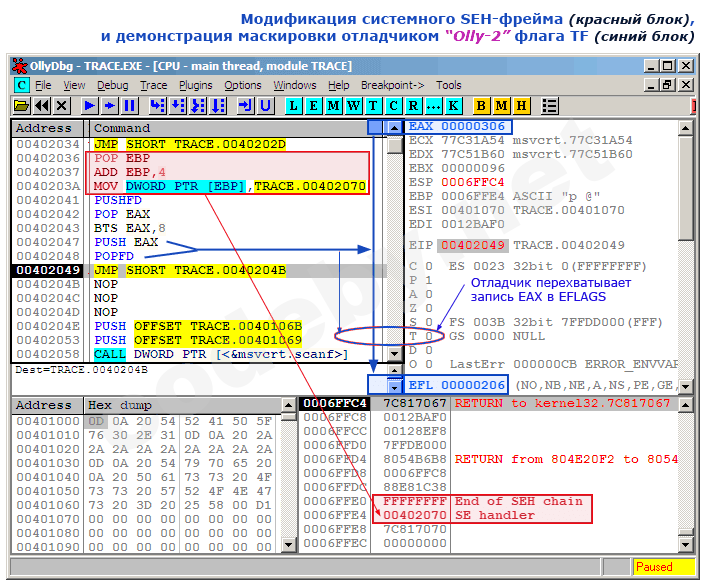The width and height of the screenshot is (708, 587).
Task: Click hex dump pane scroll down arrow
Action: (x=289, y=545)
